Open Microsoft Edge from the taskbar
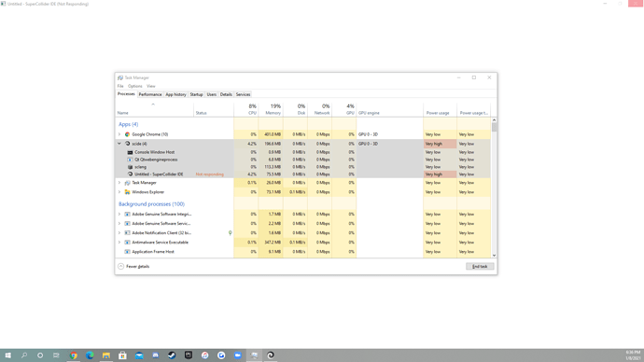The width and height of the screenshot is (644, 362). (90, 355)
